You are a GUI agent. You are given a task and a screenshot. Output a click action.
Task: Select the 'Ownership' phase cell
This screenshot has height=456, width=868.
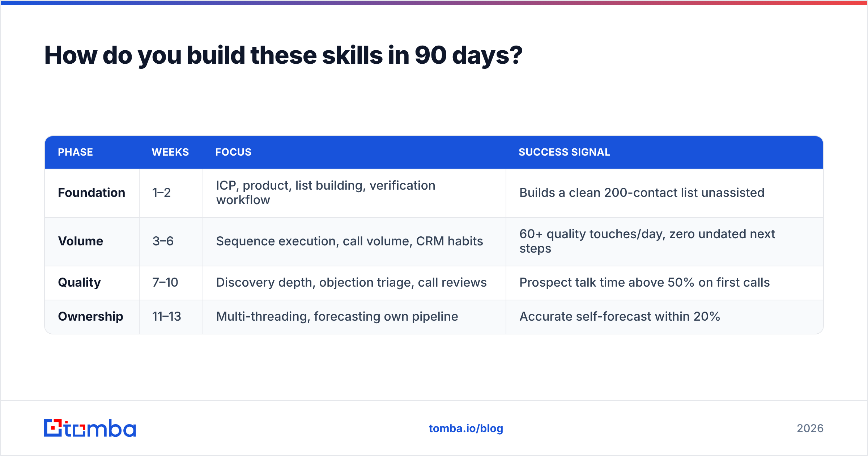[92, 317]
